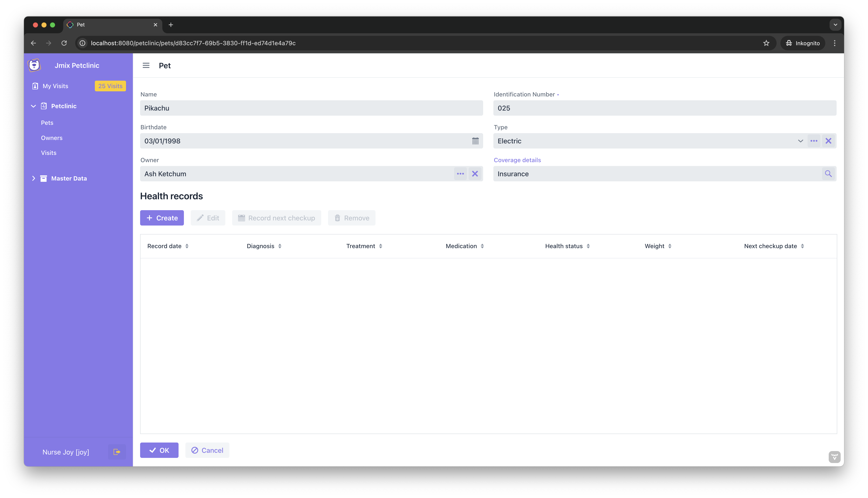The image size is (868, 498).
Task: Toggle sorting on the Record date column
Action: tap(187, 246)
